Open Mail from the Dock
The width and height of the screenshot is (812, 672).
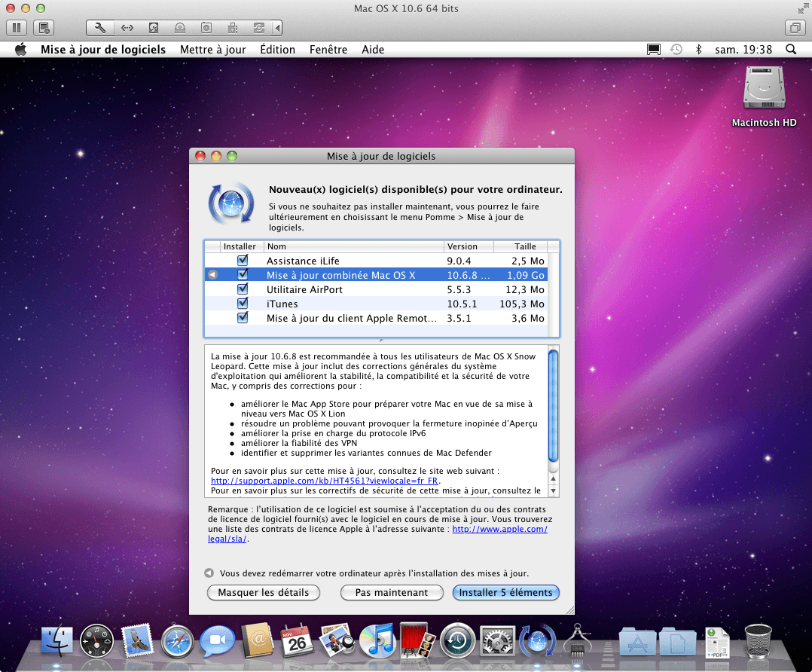pos(137,640)
